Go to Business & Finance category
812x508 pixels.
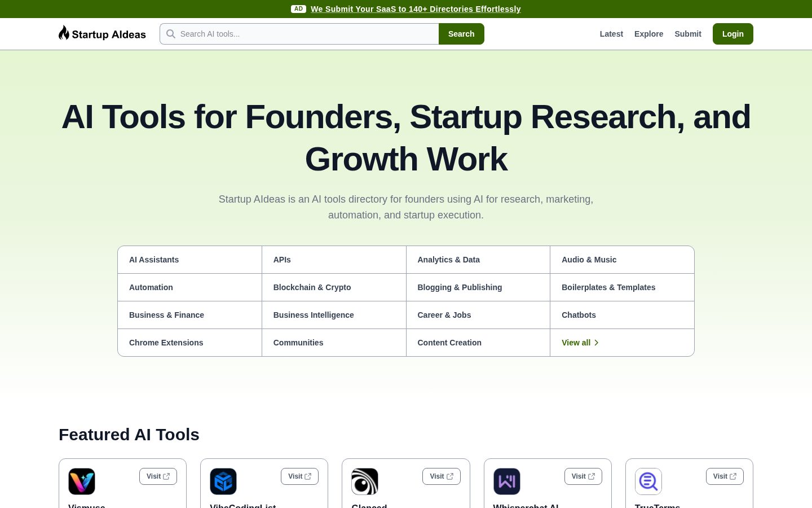190,315
